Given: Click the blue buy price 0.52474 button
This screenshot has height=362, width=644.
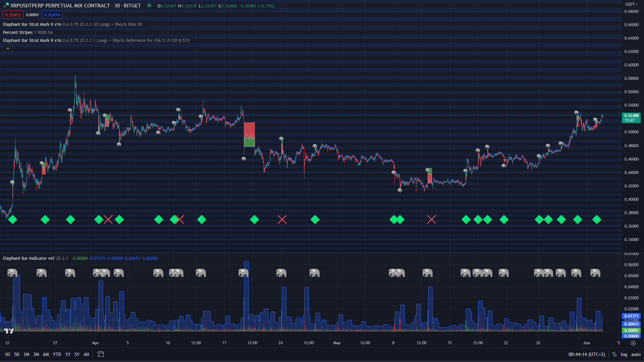Looking at the screenshot, I should 52,15.
